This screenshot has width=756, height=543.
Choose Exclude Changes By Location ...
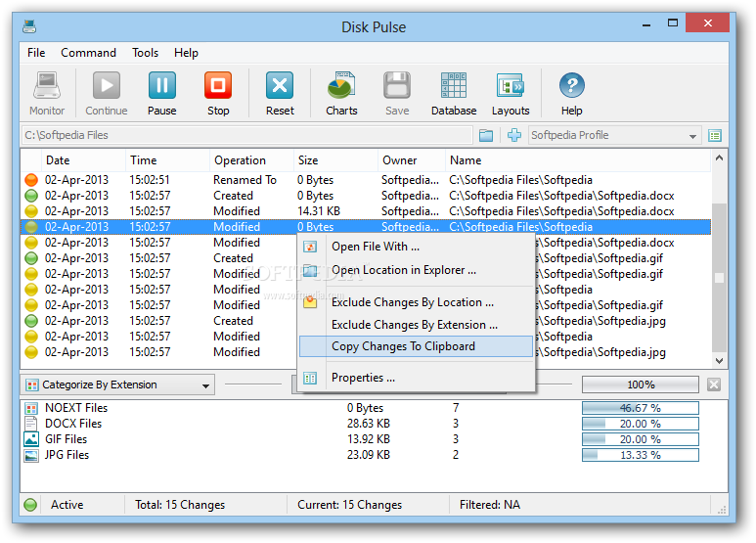[417, 302]
